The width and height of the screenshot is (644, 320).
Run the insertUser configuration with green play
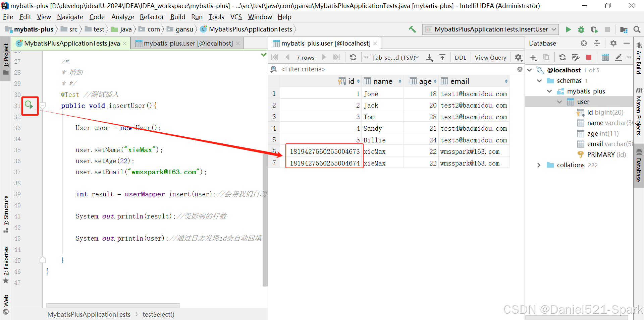point(568,29)
